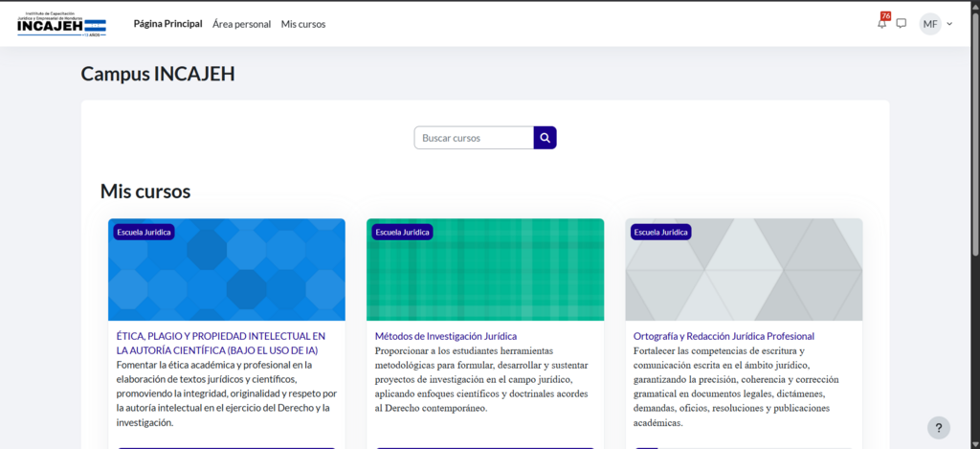The height and width of the screenshot is (449, 980).
Task: Select Mis cursos in the top navigation
Action: 303,24
